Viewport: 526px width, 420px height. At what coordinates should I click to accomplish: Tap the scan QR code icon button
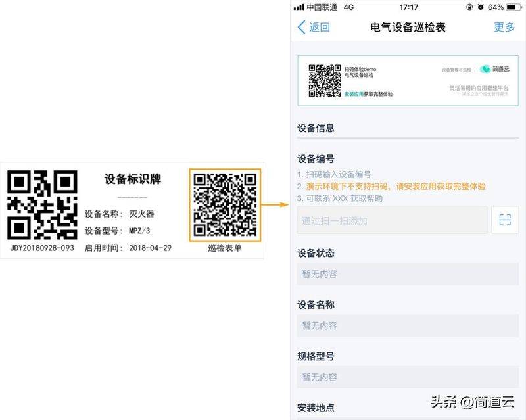(504, 220)
